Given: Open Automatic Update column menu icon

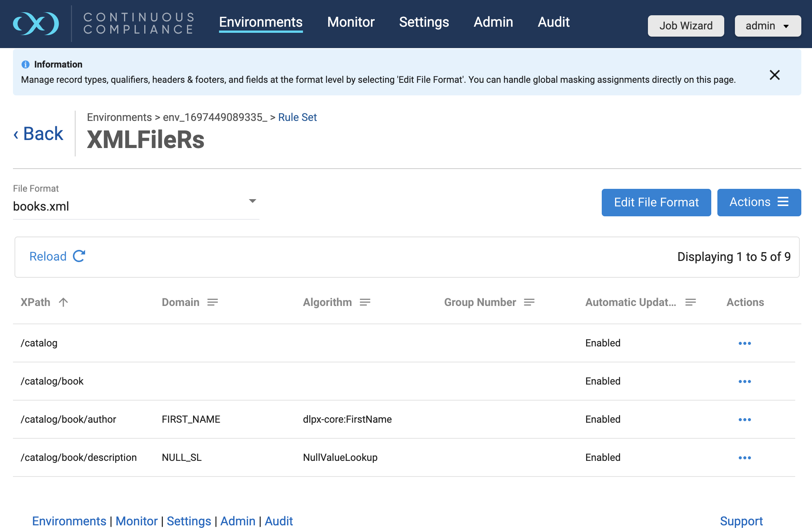Looking at the screenshot, I should point(690,302).
